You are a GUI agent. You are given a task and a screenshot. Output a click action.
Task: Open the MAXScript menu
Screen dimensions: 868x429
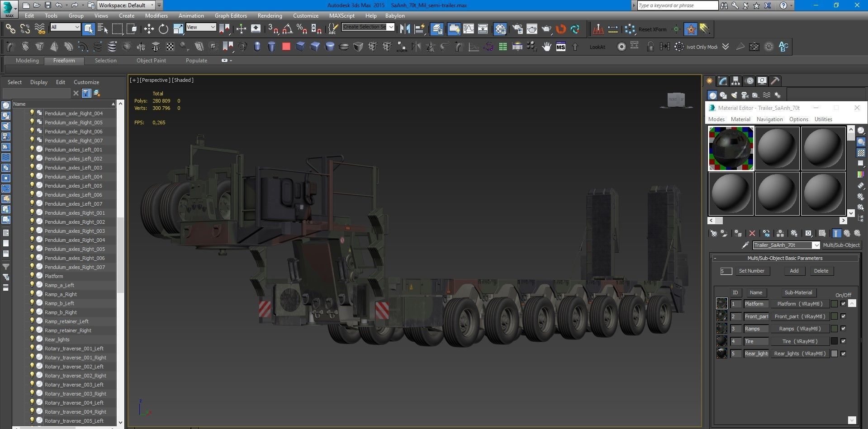point(342,15)
